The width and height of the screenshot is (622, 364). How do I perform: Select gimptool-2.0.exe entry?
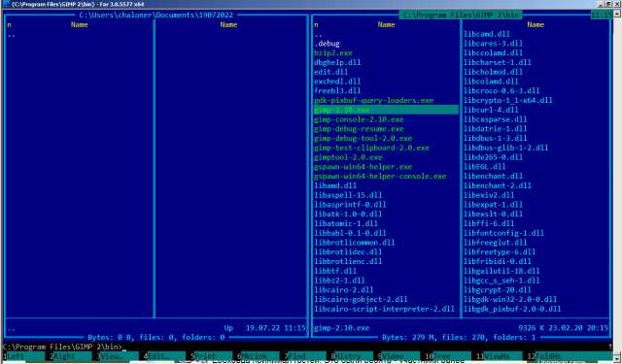pyautogui.click(x=348, y=157)
